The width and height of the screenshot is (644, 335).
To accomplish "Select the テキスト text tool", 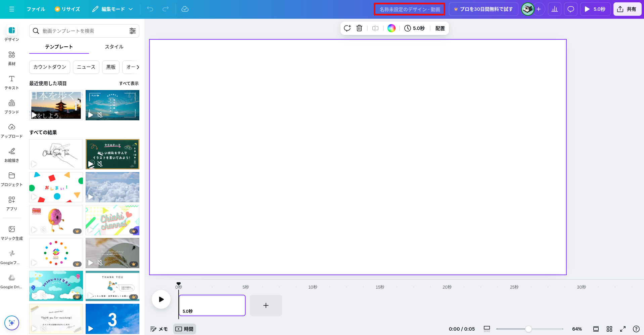I will click(12, 82).
